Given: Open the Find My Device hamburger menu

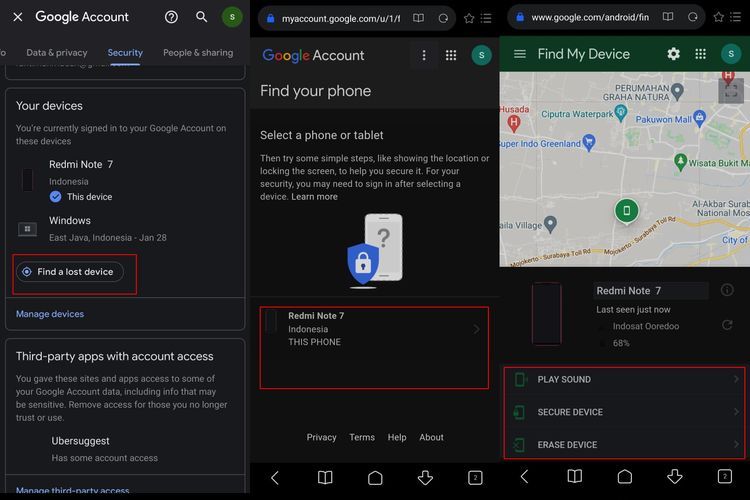Looking at the screenshot, I should [x=519, y=54].
